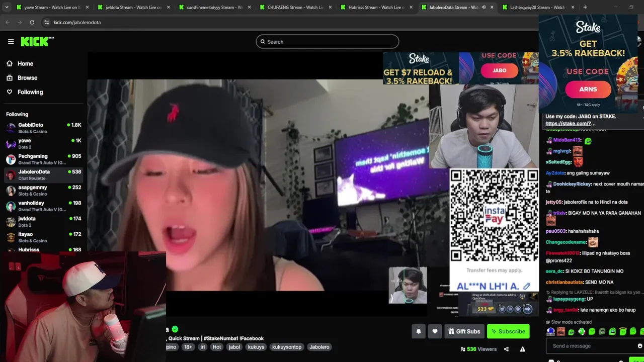Toggle the notification bell

click(418, 331)
